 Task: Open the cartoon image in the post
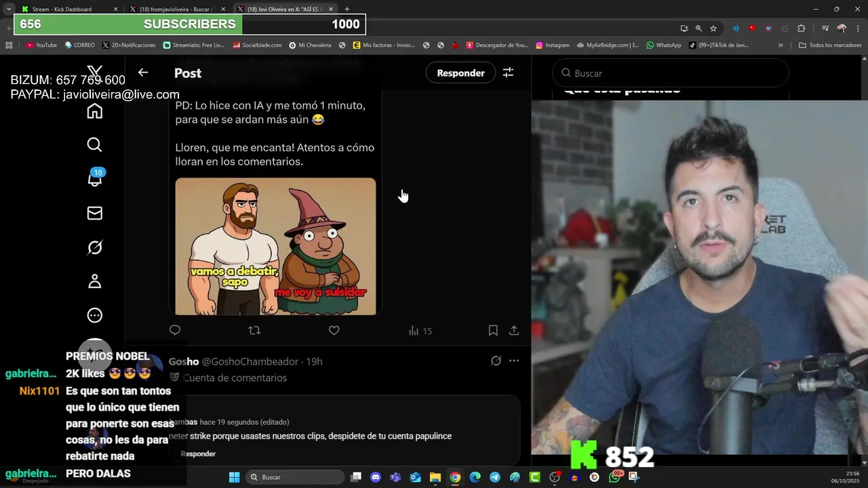275,247
